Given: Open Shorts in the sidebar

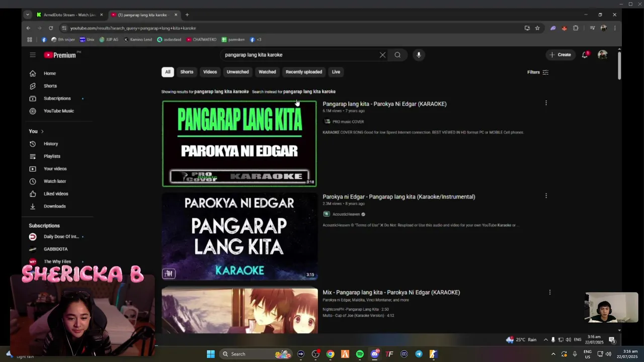Looking at the screenshot, I should 50,86.
